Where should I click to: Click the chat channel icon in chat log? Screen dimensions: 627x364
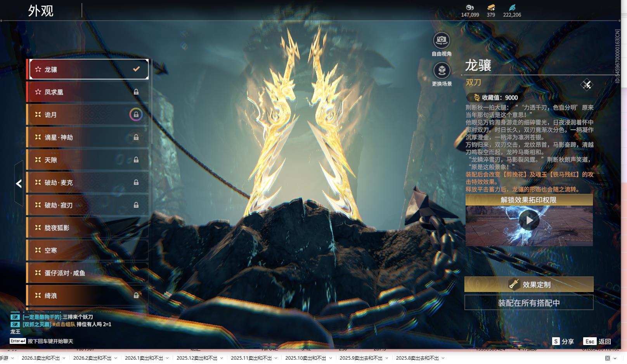tap(15, 317)
